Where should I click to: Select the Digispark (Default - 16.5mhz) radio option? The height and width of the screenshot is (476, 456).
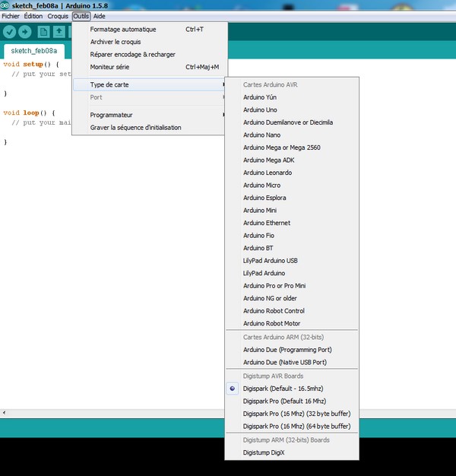coord(292,389)
